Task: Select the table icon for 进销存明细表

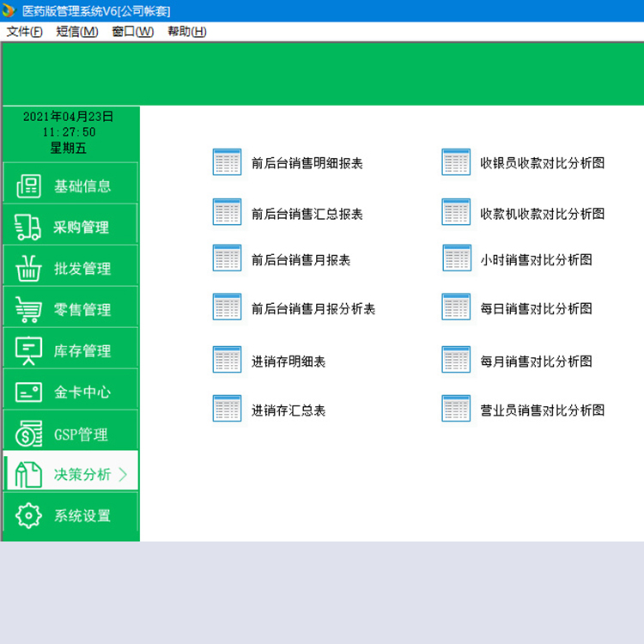Action: pos(228,360)
